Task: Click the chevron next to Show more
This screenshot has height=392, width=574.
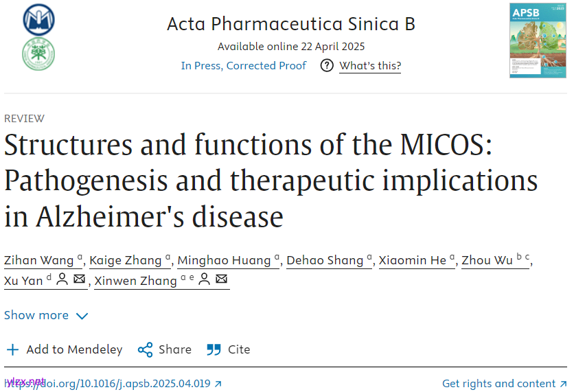Action: (82, 316)
